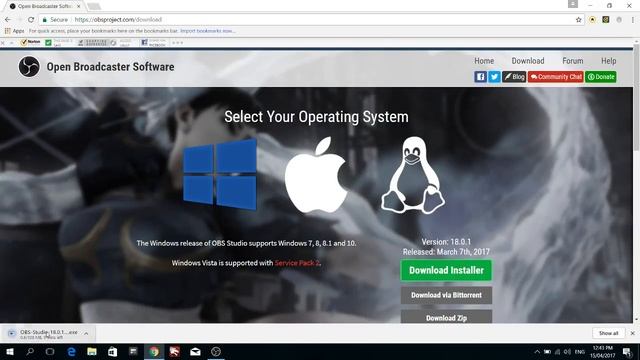Click the Secure padlock icon
640x360 pixels.
[44, 20]
